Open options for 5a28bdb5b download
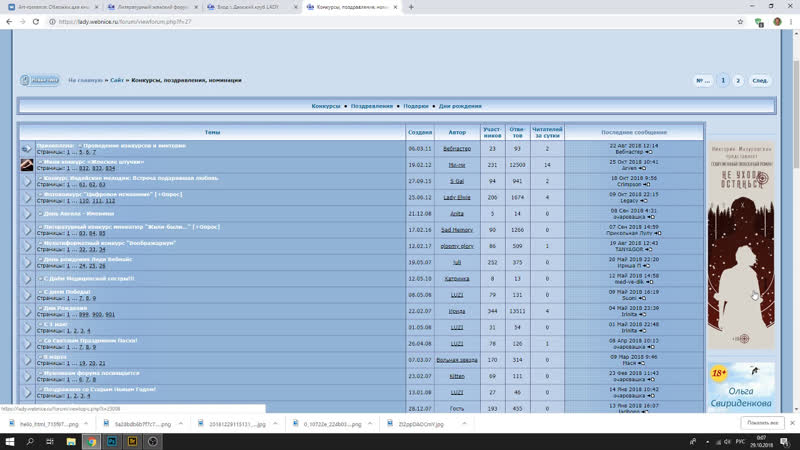The image size is (800, 450). 181,424
